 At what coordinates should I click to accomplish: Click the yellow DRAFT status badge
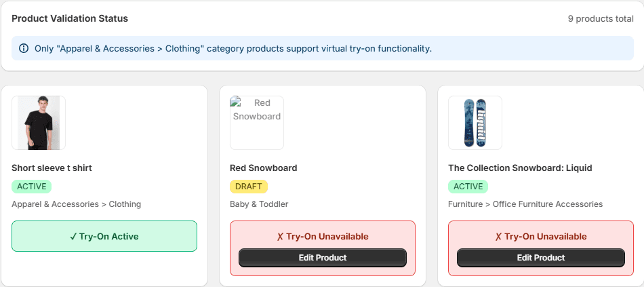point(249,187)
